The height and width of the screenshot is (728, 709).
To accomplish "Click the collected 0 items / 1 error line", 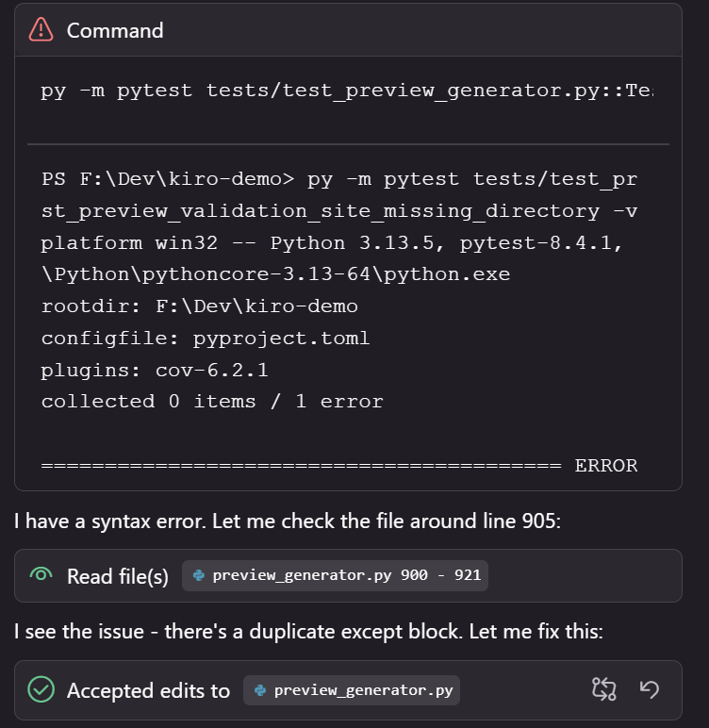I will pos(212,402).
